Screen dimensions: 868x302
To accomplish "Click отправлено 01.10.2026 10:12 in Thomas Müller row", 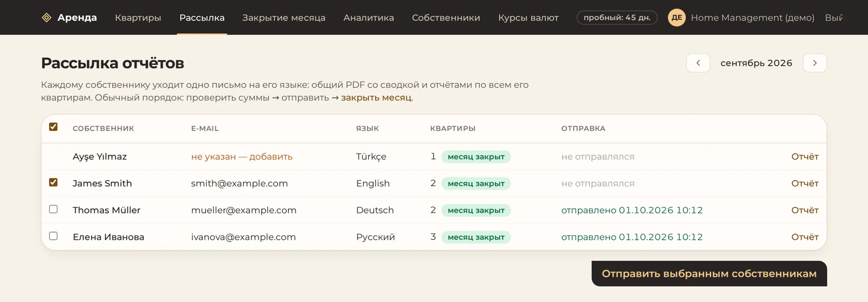I will coord(632,210).
